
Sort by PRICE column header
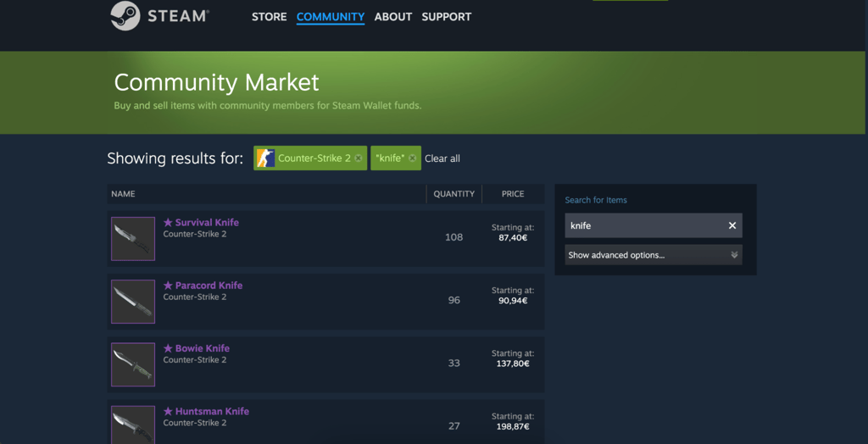point(513,194)
